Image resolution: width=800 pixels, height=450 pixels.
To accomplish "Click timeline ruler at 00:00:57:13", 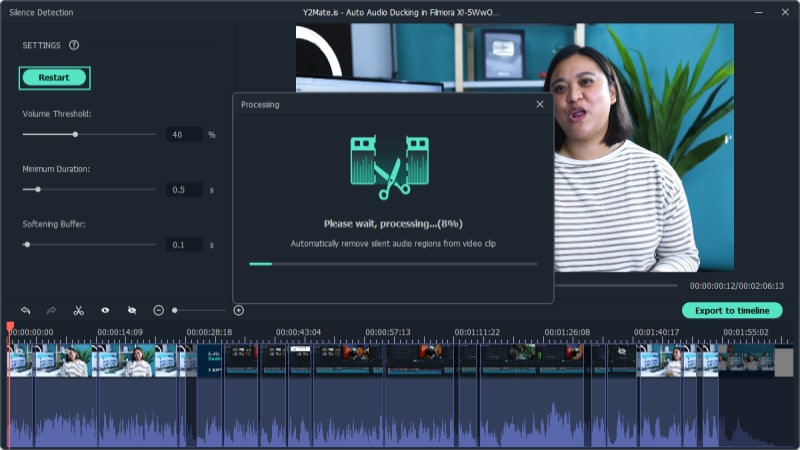I will 388,332.
